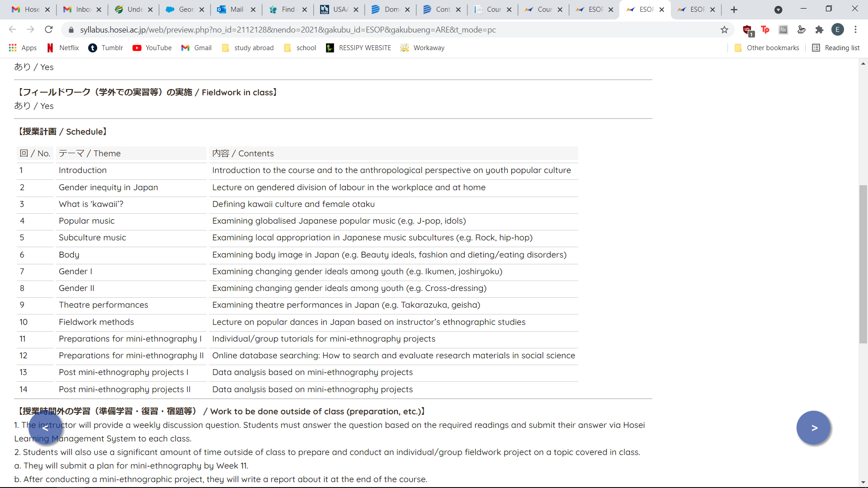Screen dimensions: 868x488
Task: Expand the study abroad bookmark folder
Action: 248,48
